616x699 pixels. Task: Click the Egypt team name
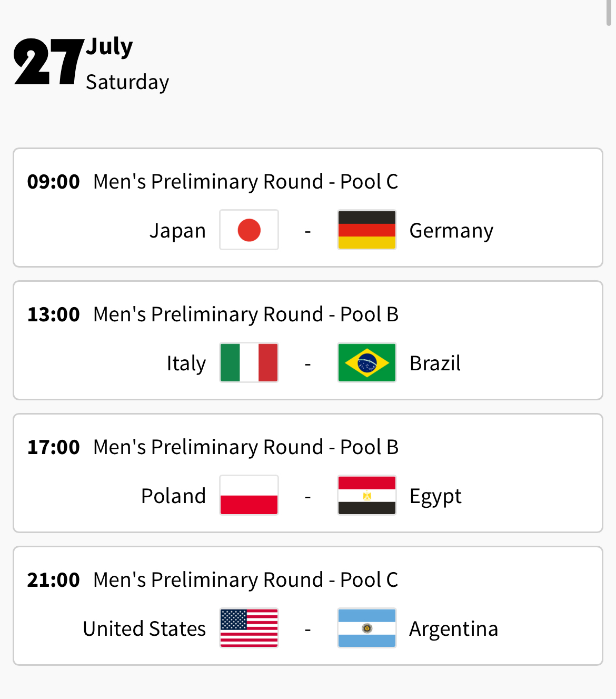(x=435, y=496)
